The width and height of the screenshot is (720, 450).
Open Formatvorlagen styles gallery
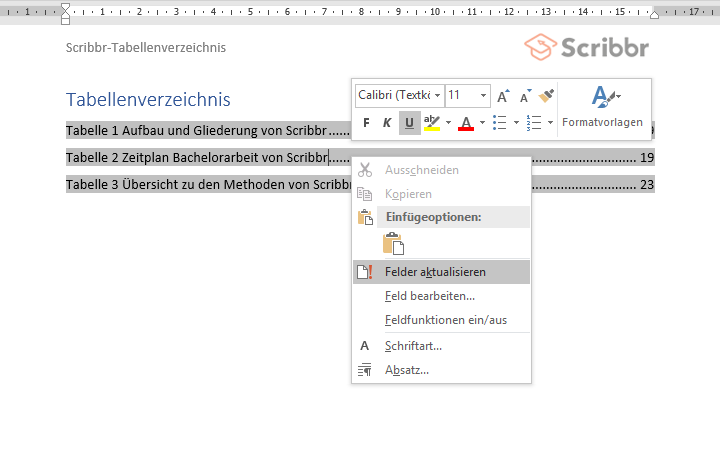click(602, 108)
